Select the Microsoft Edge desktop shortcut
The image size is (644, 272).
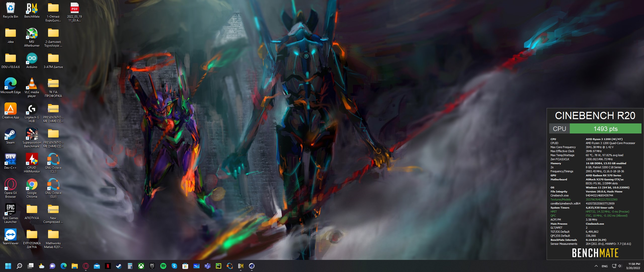tap(11, 86)
